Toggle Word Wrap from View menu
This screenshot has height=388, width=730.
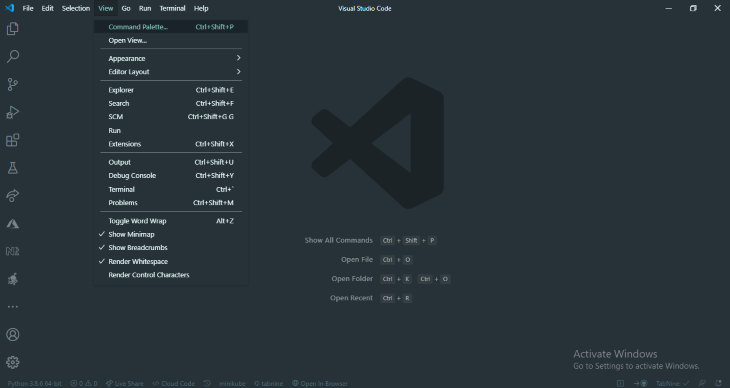coord(171,221)
